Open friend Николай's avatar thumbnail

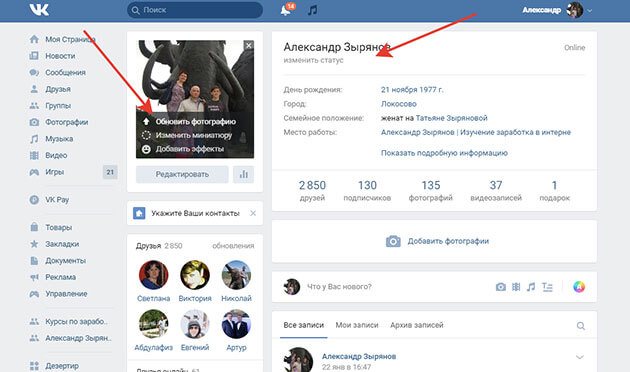click(x=236, y=275)
